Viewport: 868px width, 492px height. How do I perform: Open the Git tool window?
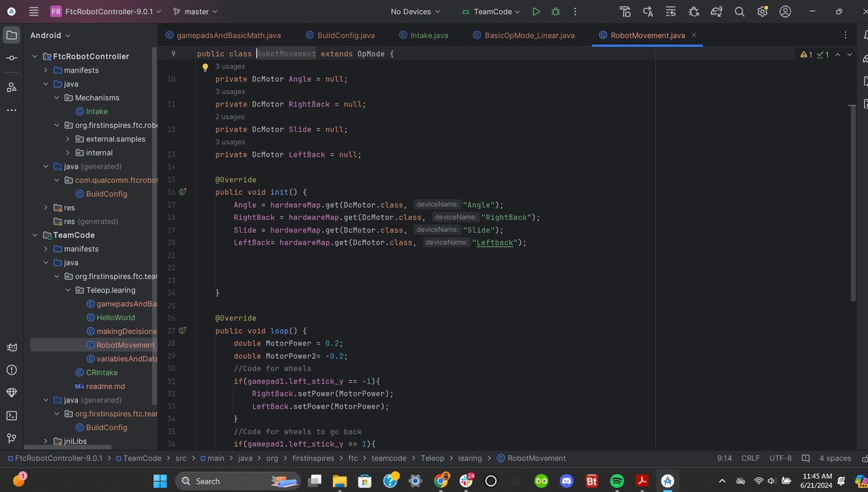(12, 438)
